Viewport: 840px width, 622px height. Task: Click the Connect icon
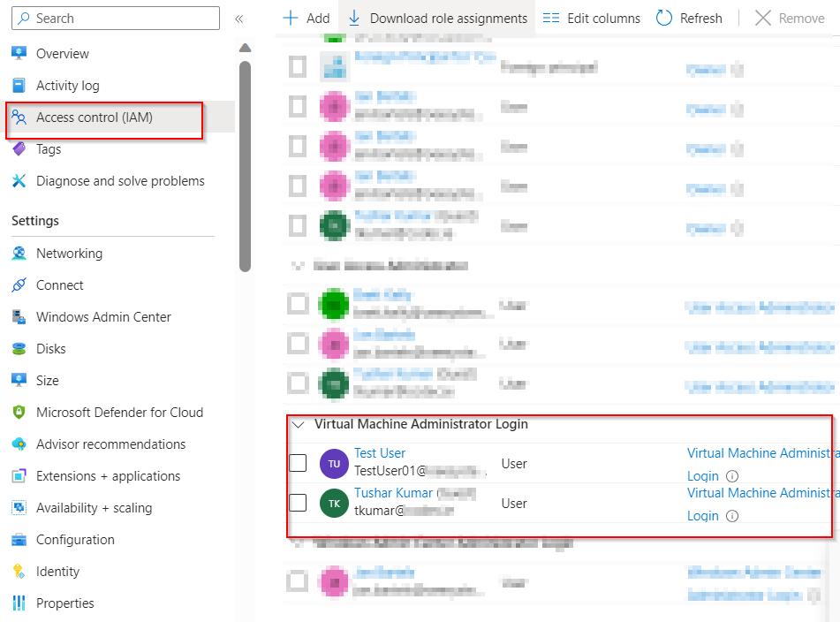point(19,285)
